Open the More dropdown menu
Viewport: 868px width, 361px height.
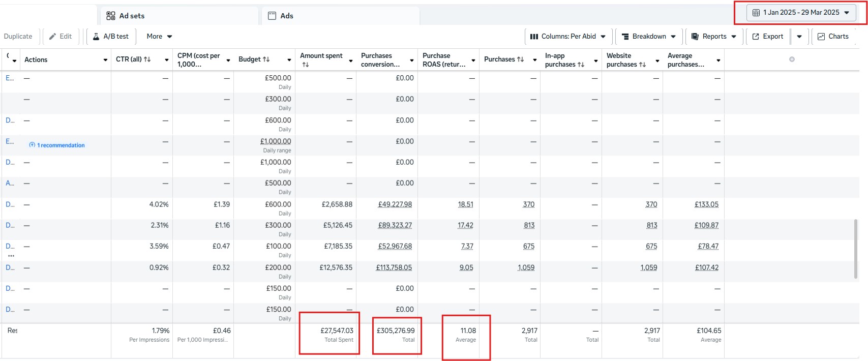[159, 37]
